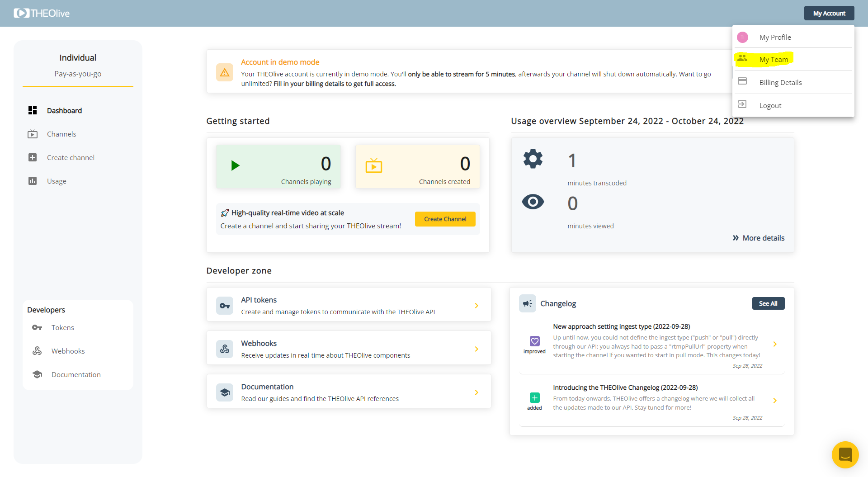Image resolution: width=868 pixels, height=477 pixels.
Task: Open the chat support widget icon
Action: (844, 454)
